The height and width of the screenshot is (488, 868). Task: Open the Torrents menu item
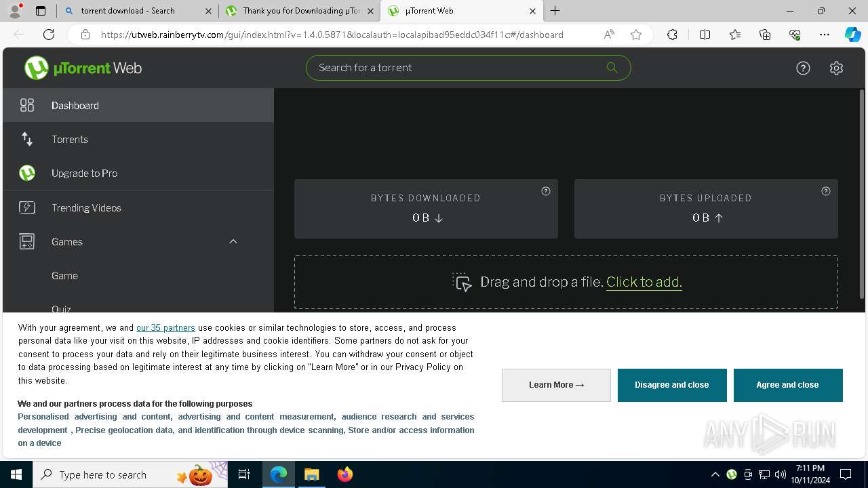138,139
